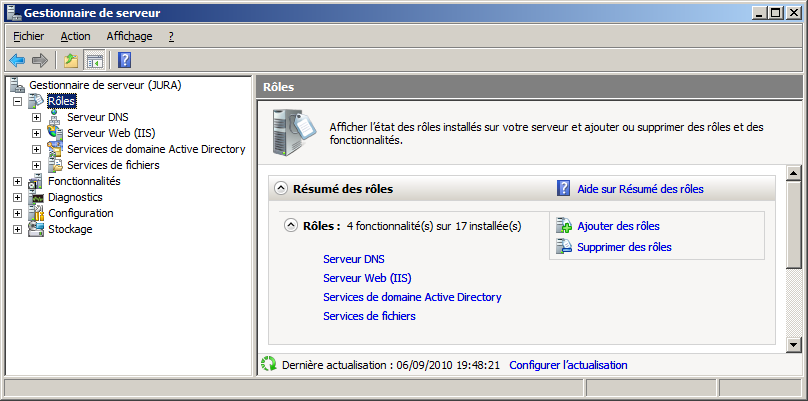This screenshot has height=401, width=808.
Task: Click the back arrow toolbar icon
Action: (x=17, y=60)
